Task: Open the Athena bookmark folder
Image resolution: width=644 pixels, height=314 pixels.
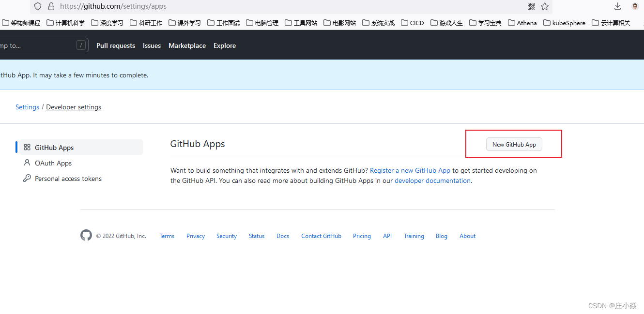Action: 522,23
